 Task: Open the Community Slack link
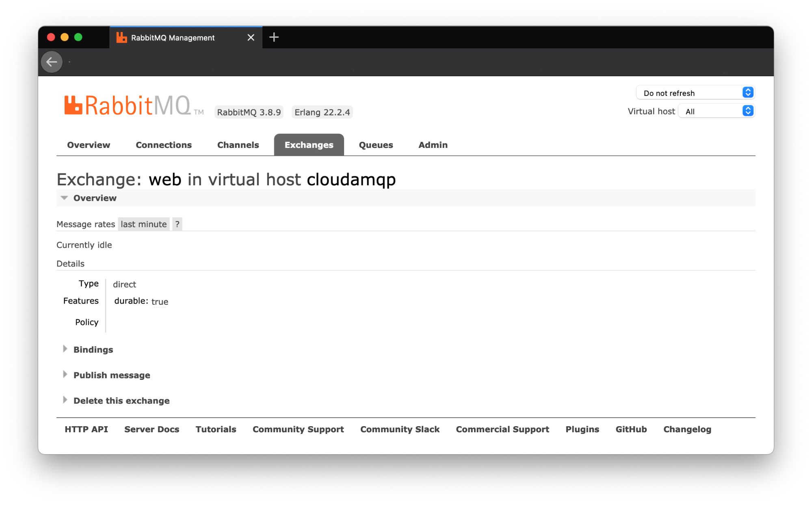tap(400, 429)
